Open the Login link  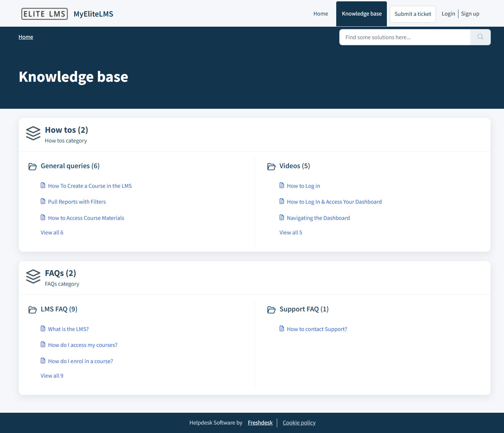(x=448, y=14)
